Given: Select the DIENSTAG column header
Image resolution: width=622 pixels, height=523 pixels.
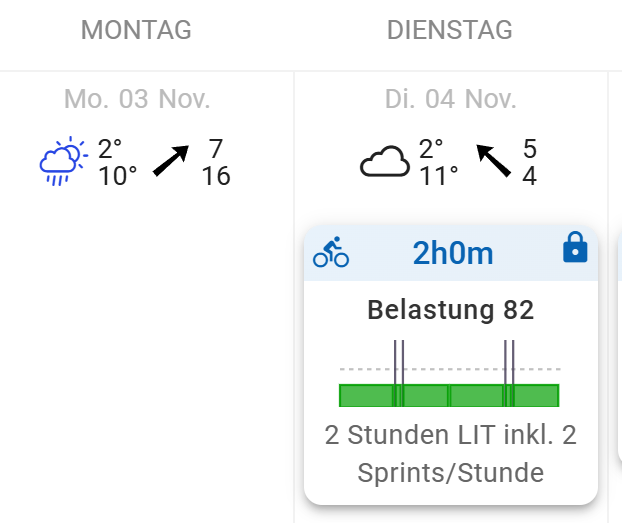Looking at the screenshot, I should 450,31.
